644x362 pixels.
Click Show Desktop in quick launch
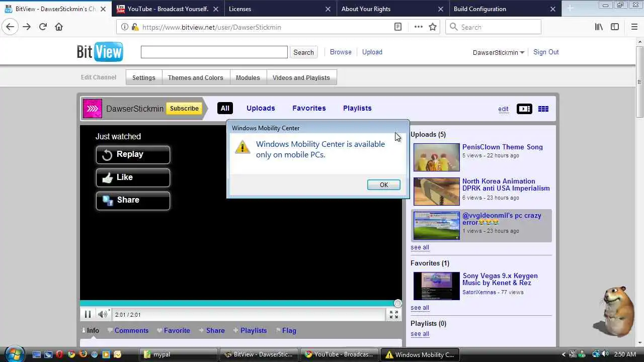click(36, 354)
